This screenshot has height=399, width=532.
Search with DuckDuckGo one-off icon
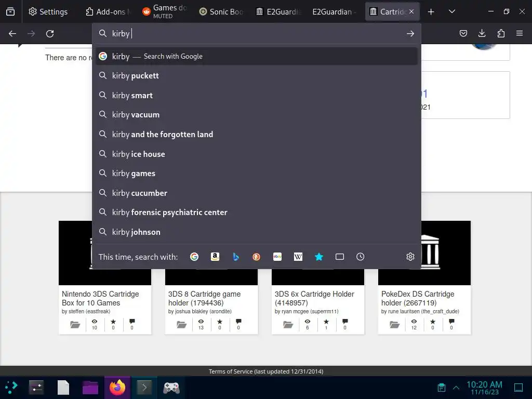[x=257, y=257]
